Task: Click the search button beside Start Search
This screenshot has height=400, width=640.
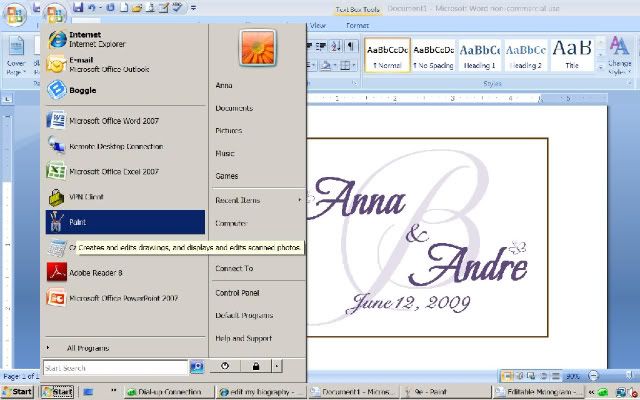Action: point(197,367)
